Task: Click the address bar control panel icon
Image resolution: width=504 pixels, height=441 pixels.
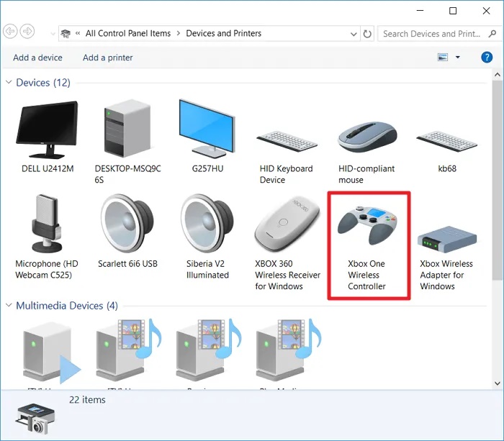Action: pos(66,33)
